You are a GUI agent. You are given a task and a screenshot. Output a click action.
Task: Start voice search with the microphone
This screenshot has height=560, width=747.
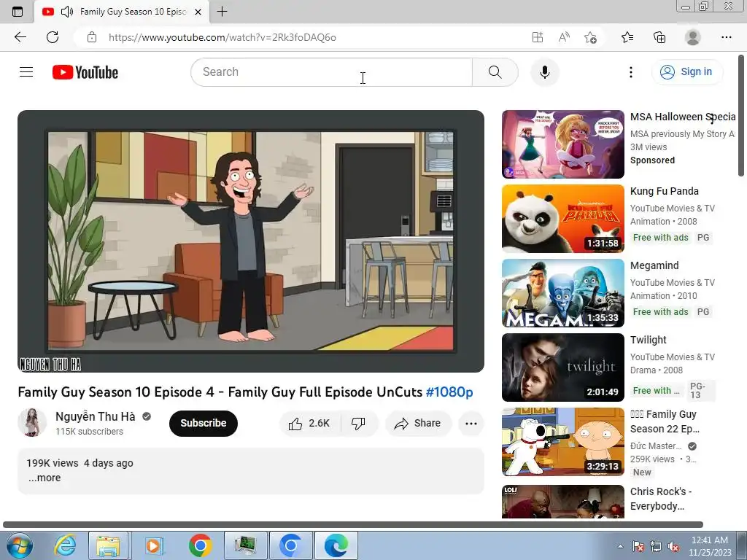point(544,72)
